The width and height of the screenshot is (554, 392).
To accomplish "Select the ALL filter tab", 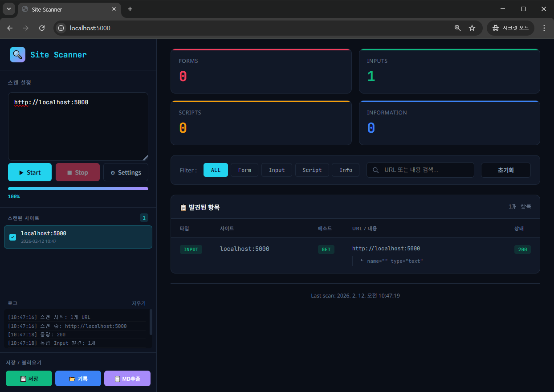I will (x=216, y=170).
